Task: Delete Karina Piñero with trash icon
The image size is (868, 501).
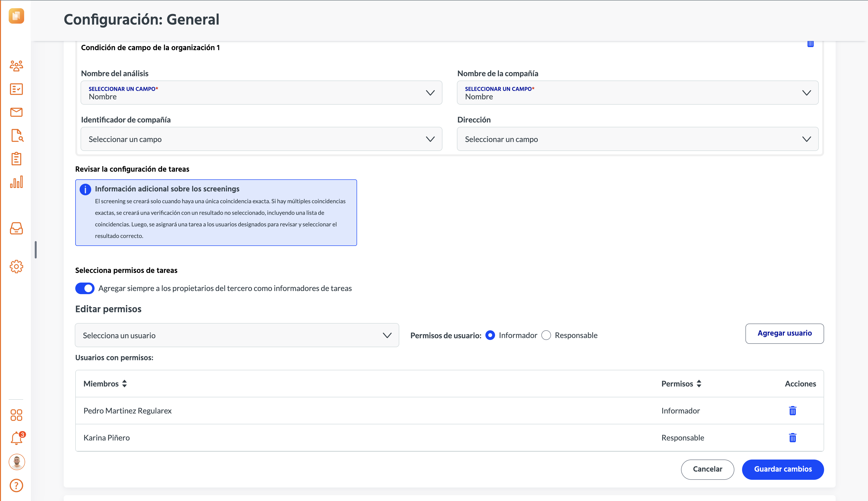Action: pos(792,438)
